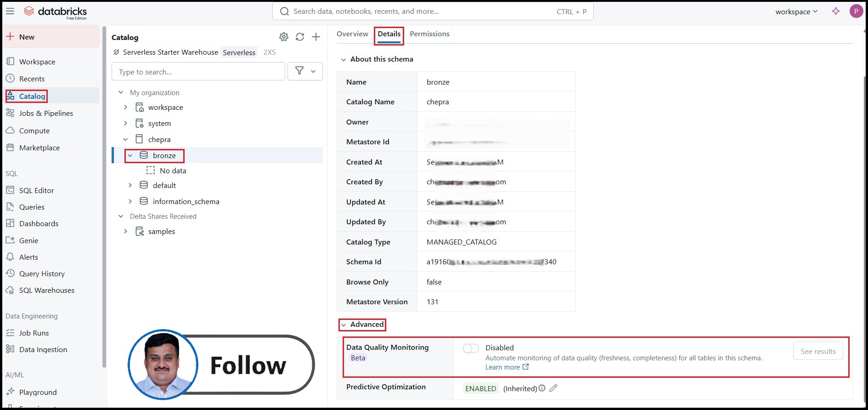Collapse the chepra catalog
This screenshot has width=868, height=410.
click(125, 139)
